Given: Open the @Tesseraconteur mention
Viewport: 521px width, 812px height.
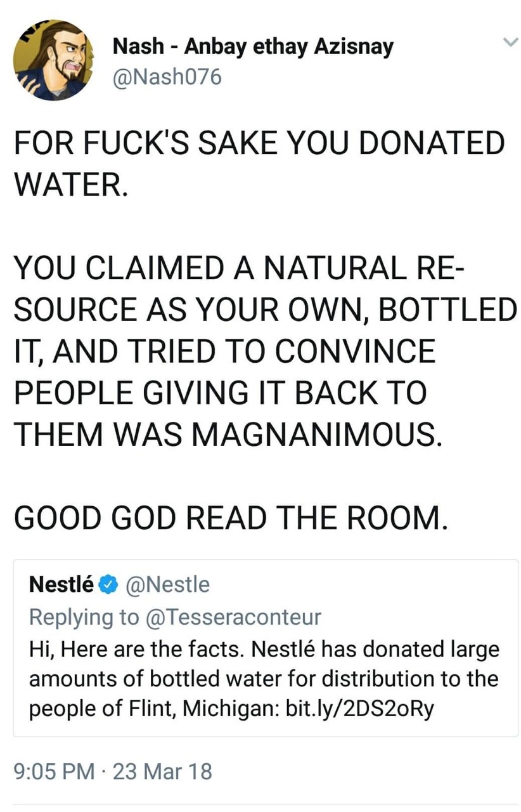Looking at the screenshot, I should 233,617.
